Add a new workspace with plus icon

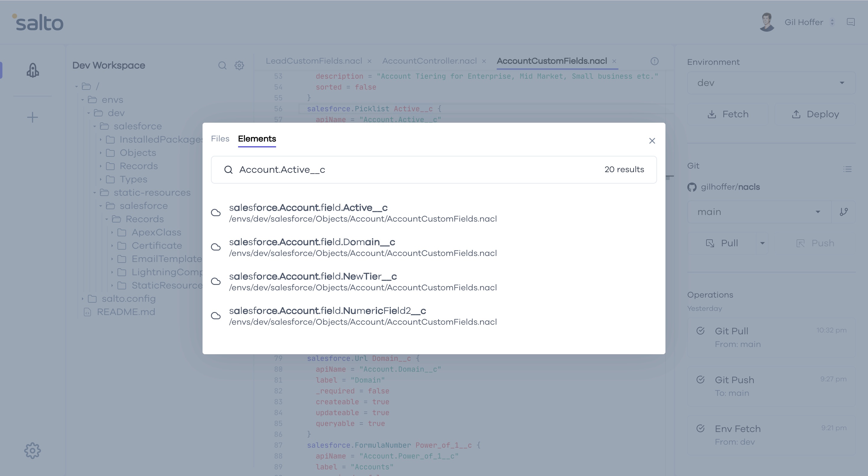[32, 117]
